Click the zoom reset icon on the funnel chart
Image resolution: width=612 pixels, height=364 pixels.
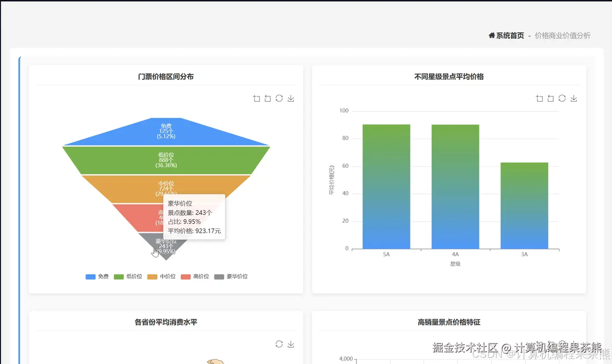(x=267, y=98)
